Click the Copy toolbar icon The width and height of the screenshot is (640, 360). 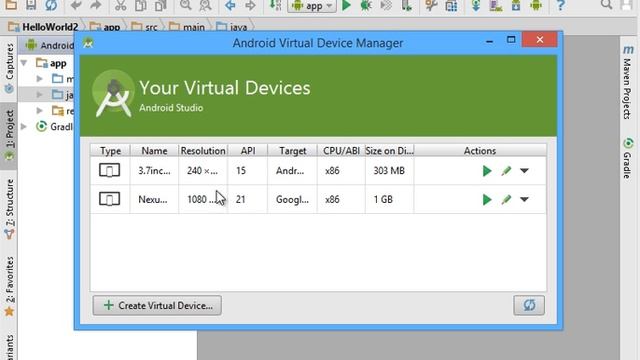tap(140, 5)
